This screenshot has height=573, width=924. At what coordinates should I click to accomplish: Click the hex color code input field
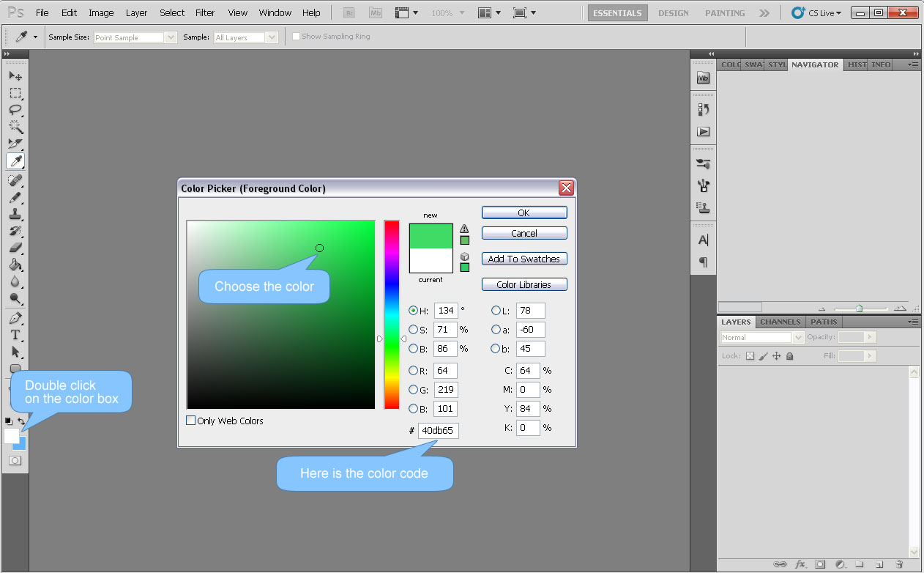(x=438, y=430)
